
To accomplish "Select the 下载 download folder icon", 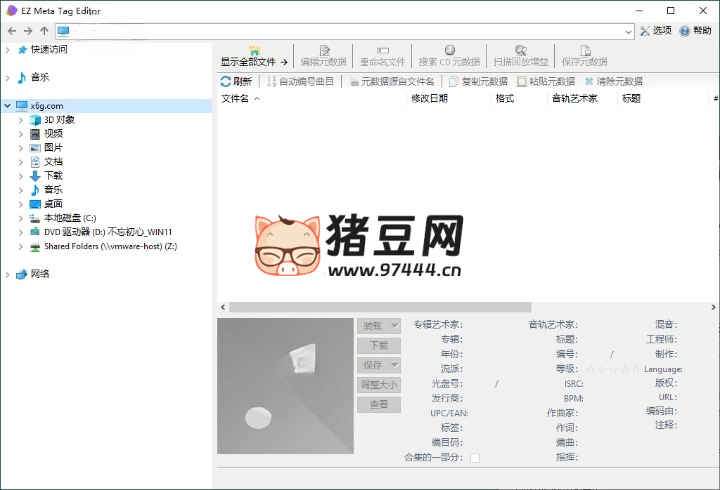I will pyautogui.click(x=35, y=176).
